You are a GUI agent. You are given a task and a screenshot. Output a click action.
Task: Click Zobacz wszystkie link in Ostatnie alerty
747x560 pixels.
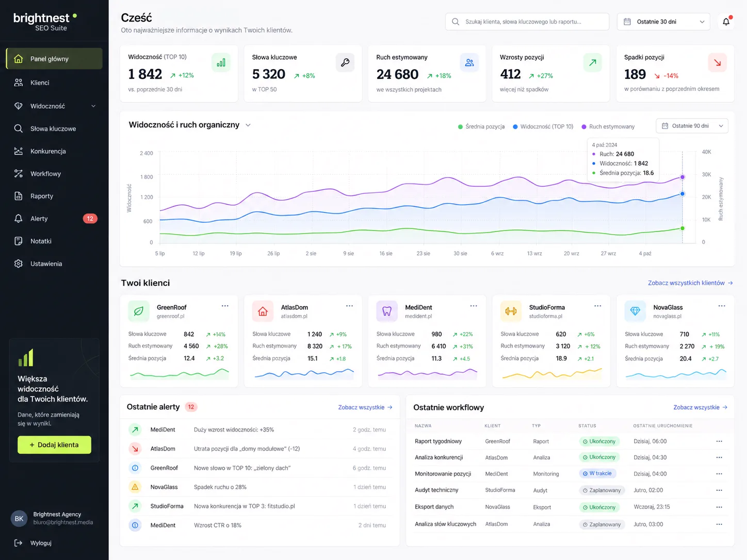(x=365, y=407)
